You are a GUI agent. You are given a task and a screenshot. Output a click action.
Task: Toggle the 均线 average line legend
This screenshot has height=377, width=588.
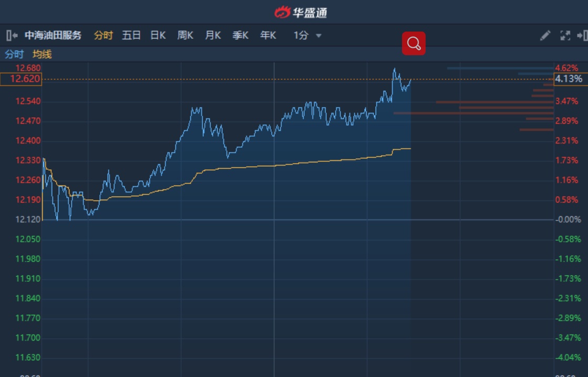(x=42, y=54)
